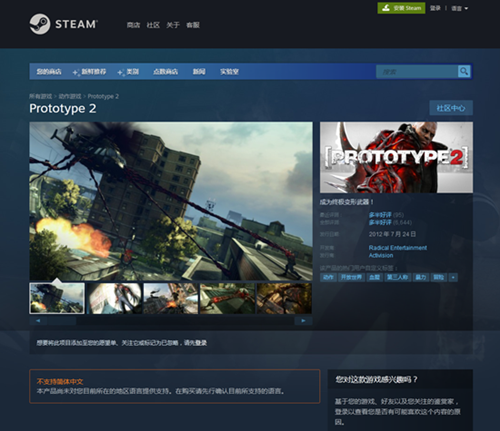Open the Radical Entertainment developer link
Image resolution: width=500 pixels, height=431 pixels.
coord(398,248)
